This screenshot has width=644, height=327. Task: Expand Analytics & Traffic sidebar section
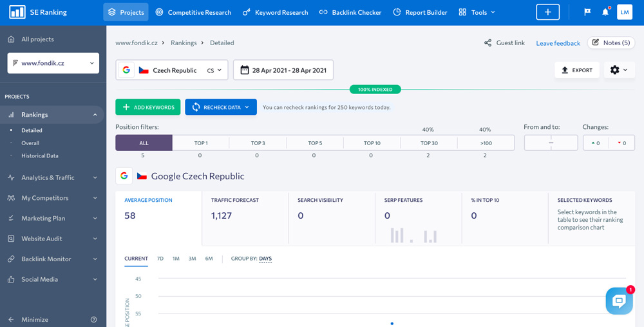[53, 178]
